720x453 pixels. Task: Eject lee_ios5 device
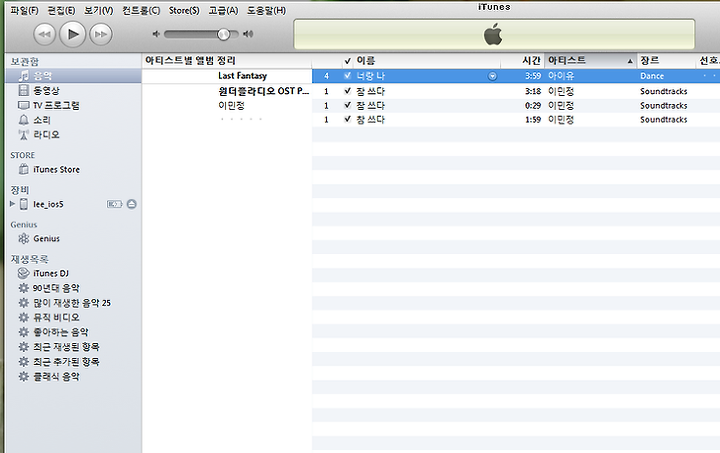(x=132, y=204)
